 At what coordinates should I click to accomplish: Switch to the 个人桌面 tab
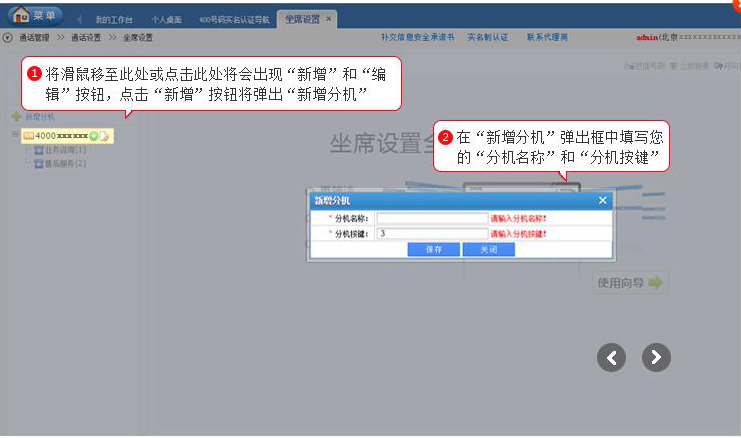coord(167,19)
